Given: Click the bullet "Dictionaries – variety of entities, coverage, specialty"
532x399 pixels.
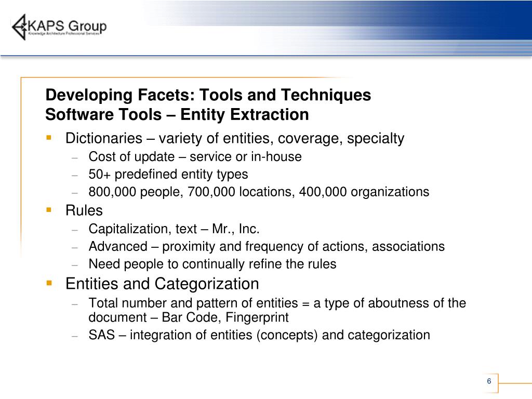Looking at the screenshot, I should [235, 138].
